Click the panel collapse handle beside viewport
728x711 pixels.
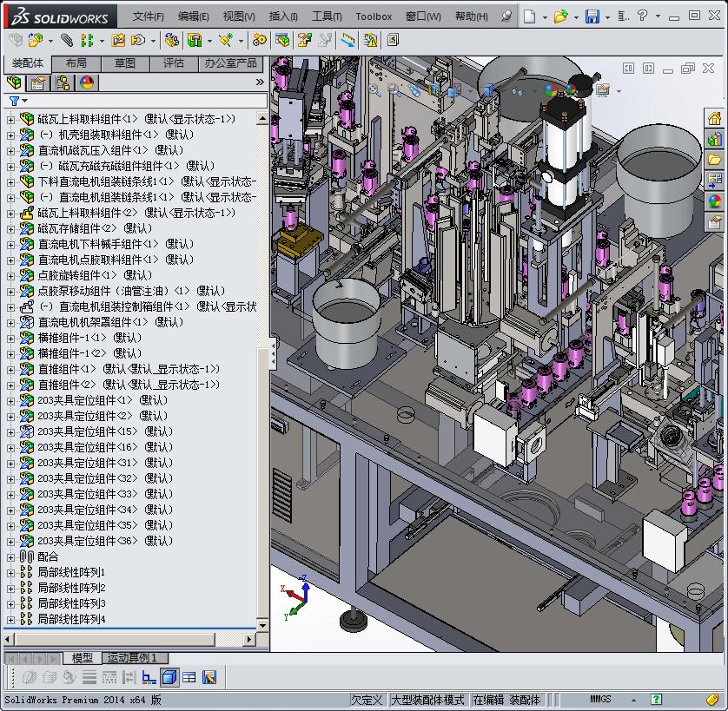point(273,353)
